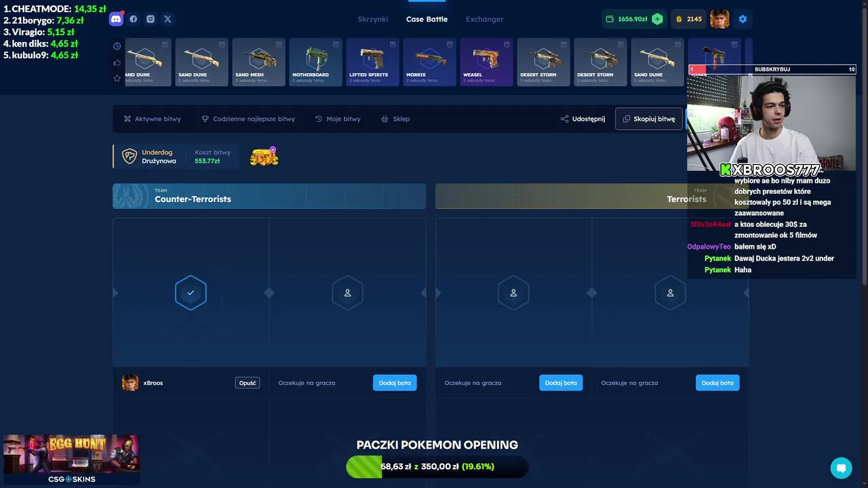Click the Egg Hunt CSG Skins banner

[71, 460]
